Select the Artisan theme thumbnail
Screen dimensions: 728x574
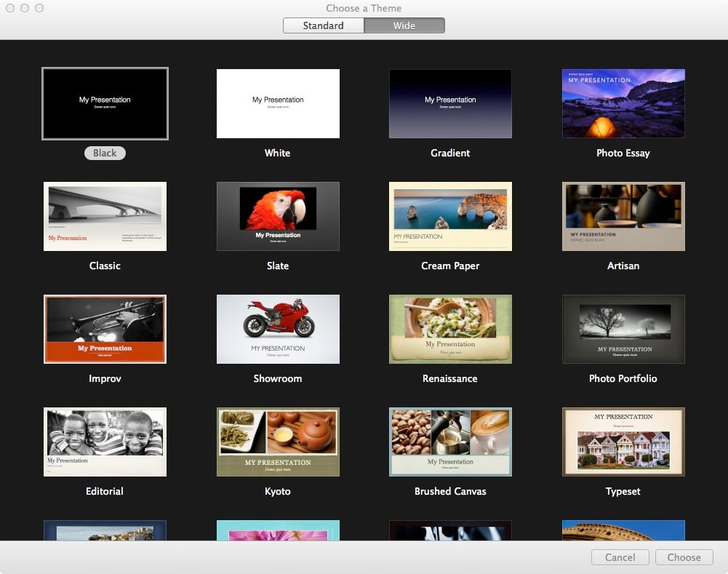click(623, 216)
